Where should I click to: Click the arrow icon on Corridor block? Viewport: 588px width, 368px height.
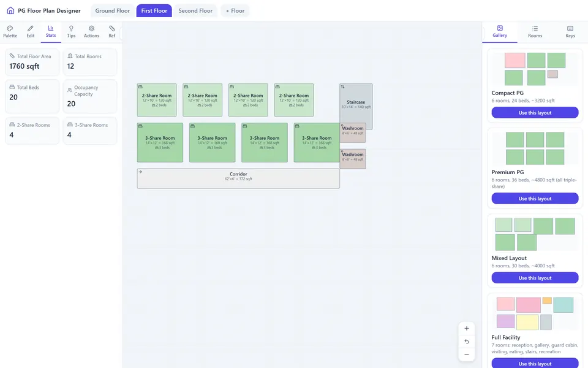tap(140, 172)
